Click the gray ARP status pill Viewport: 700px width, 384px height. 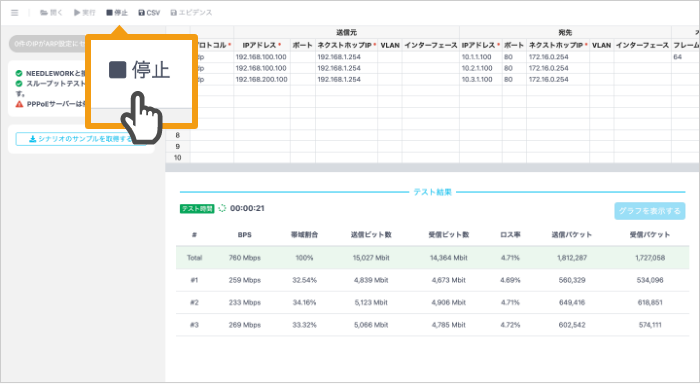point(47,44)
